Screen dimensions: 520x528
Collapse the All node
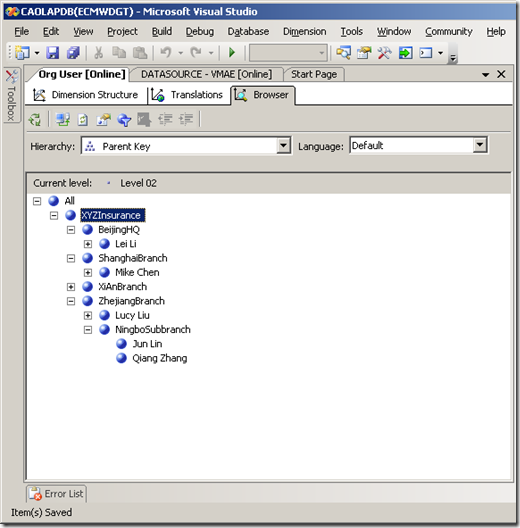tap(37, 201)
